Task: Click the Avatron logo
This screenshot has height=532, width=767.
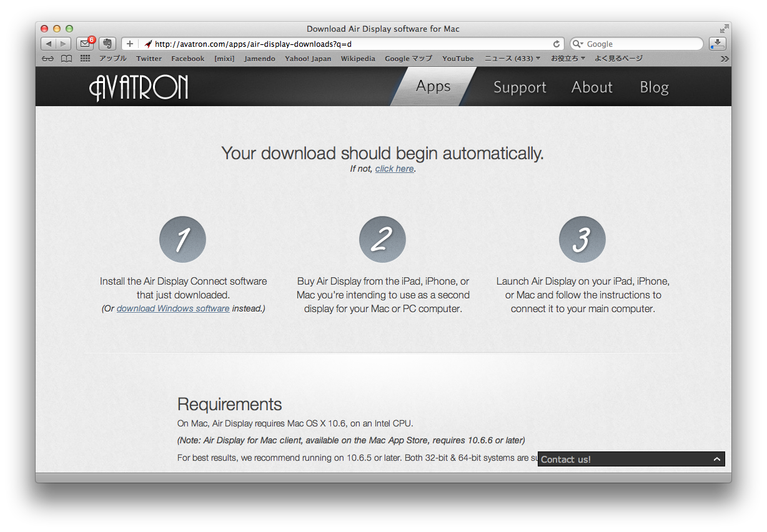Action: click(x=139, y=87)
